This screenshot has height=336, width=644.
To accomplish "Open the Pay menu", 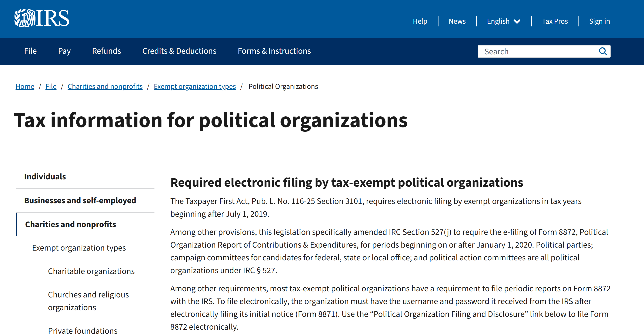I will [64, 51].
